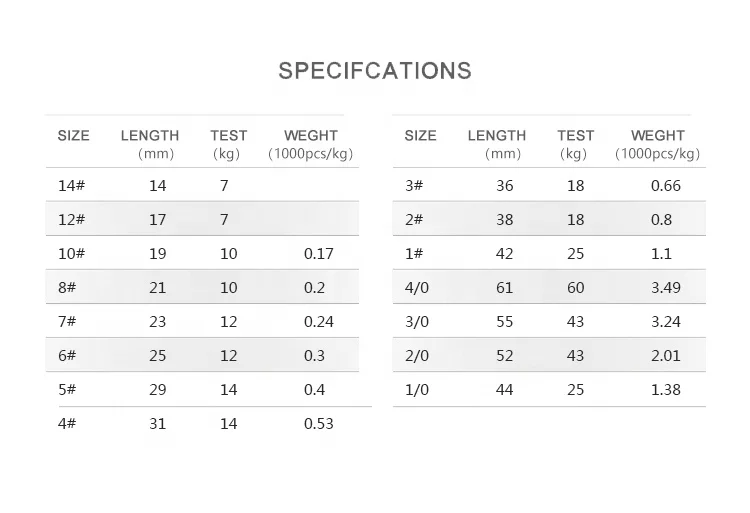Click the SPECIFCATIONS heading
The height and width of the screenshot is (513, 750).
tap(375, 71)
